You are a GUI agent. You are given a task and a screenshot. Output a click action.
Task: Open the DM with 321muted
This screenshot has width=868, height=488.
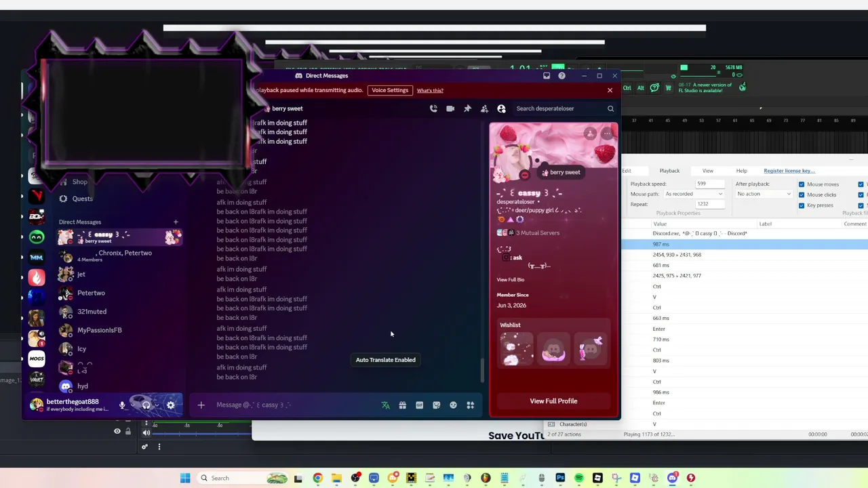[119, 312]
